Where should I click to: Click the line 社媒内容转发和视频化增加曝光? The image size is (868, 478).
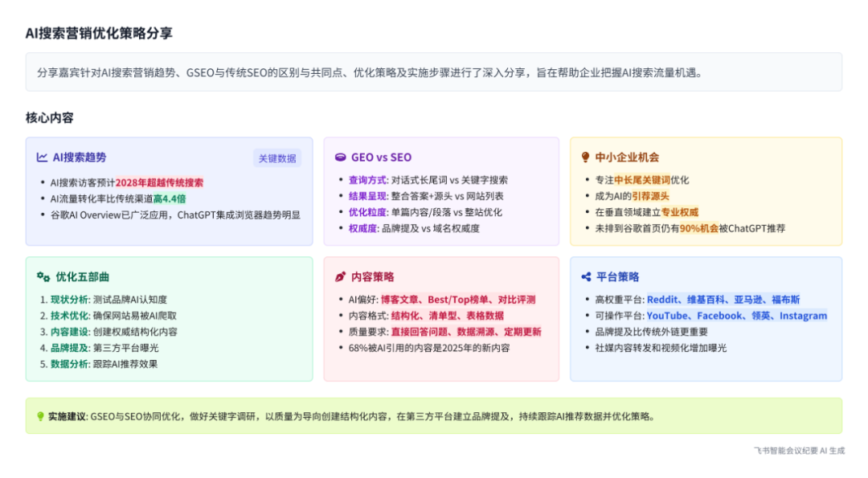[661, 347]
